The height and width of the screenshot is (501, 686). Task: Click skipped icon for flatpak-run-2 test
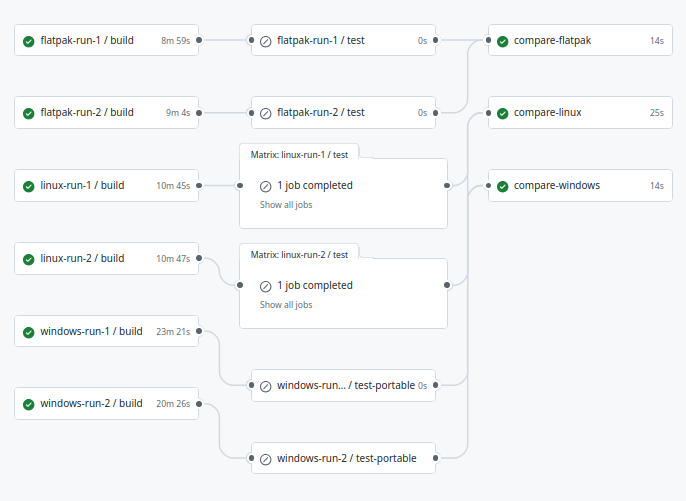[x=266, y=114]
